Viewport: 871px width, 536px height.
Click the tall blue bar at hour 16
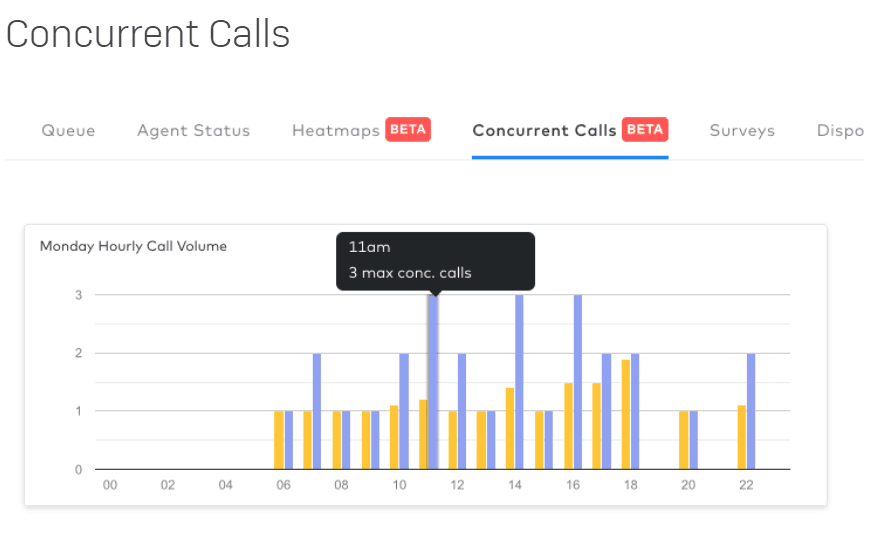[577, 382]
